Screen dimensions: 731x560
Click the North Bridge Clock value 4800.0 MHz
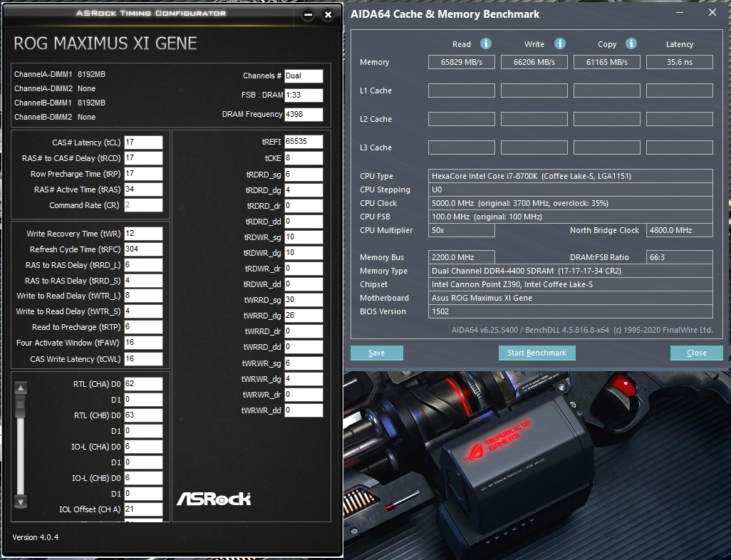[x=680, y=230]
